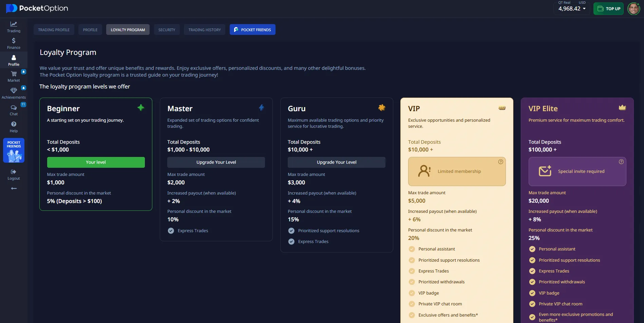The height and width of the screenshot is (323, 644).
Task: Click the VIP Elite invite help icon
Action: [621, 162]
